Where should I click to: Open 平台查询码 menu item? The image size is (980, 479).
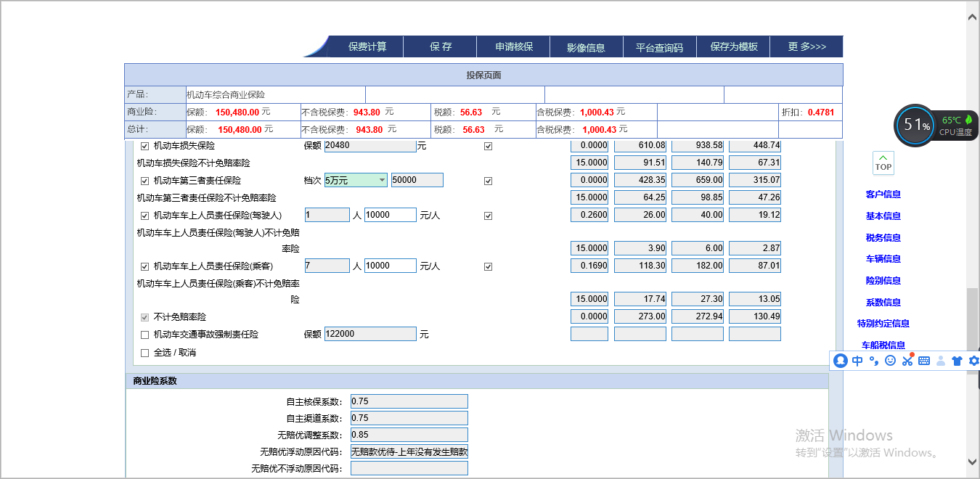click(660, 47)
